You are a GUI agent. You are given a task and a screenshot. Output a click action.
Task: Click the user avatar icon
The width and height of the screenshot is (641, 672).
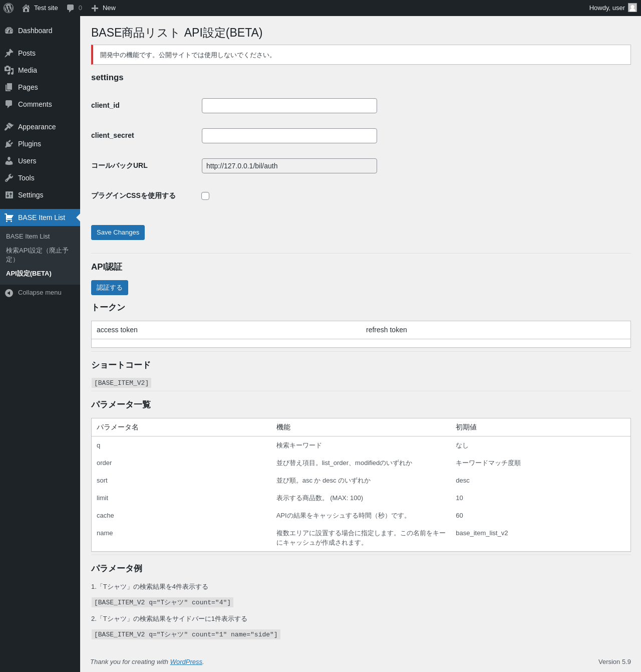coord(632,8)
